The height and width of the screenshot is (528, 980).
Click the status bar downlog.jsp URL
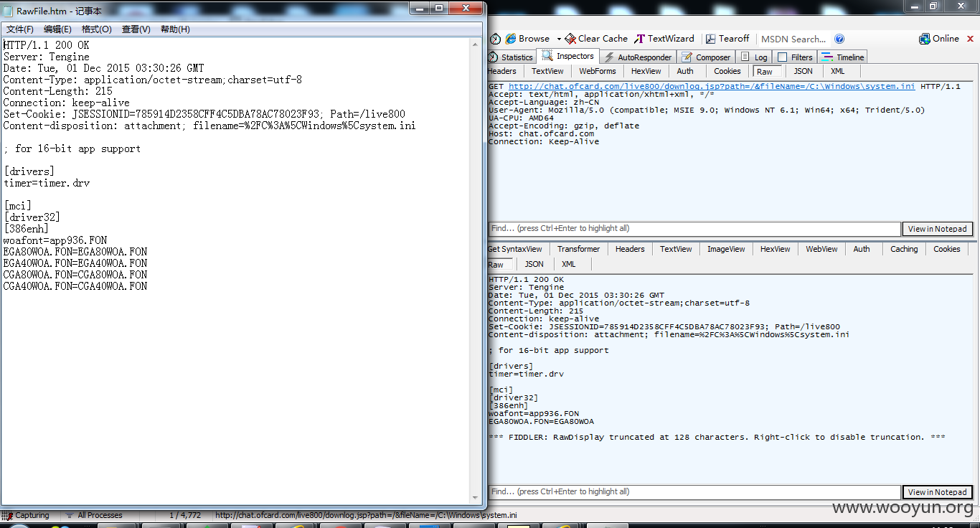(366, 515)
